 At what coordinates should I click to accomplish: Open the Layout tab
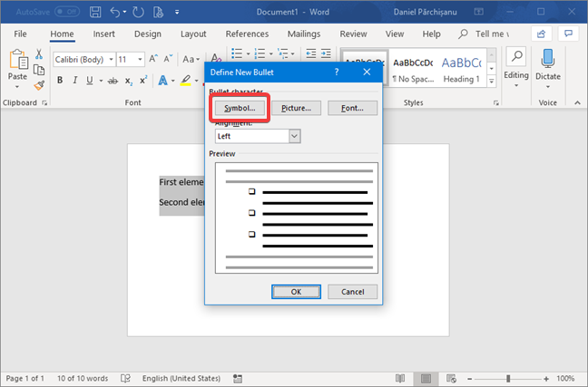tap(193, 34)
